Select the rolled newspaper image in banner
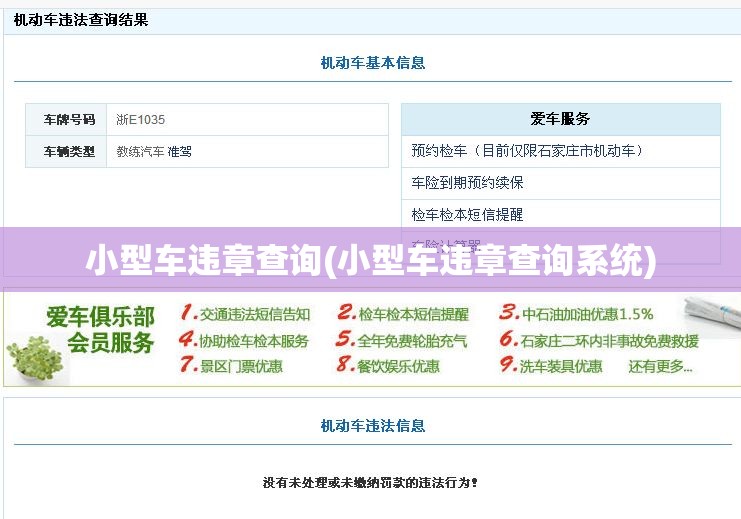The height and width of the screenshot is (519, 741). (711, 314)
